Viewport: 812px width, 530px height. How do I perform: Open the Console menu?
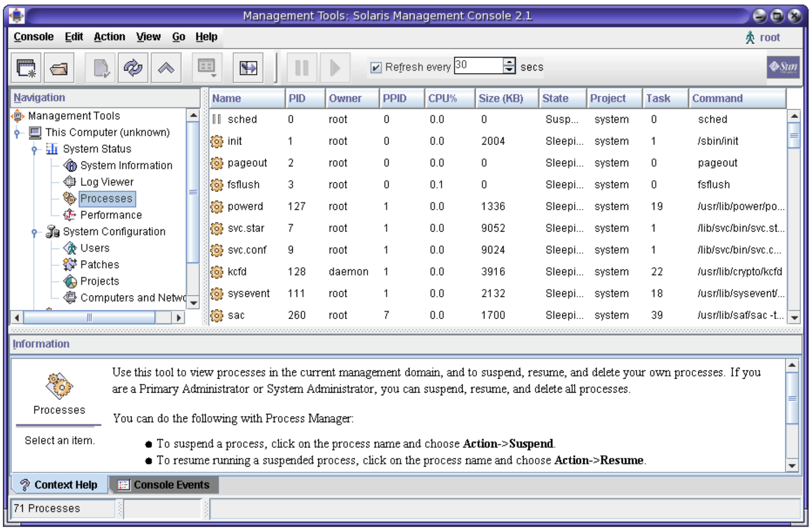tap(33, 37)
